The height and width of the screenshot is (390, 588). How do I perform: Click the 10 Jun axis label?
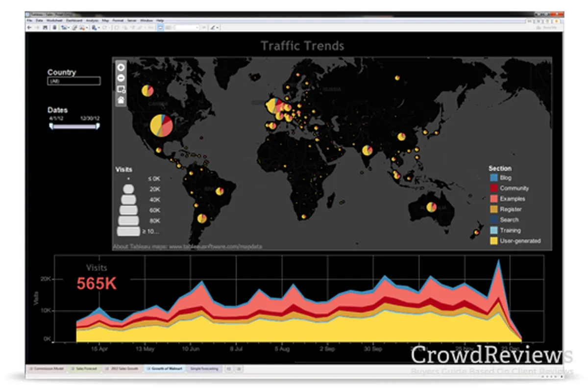[x=191, y=349]
